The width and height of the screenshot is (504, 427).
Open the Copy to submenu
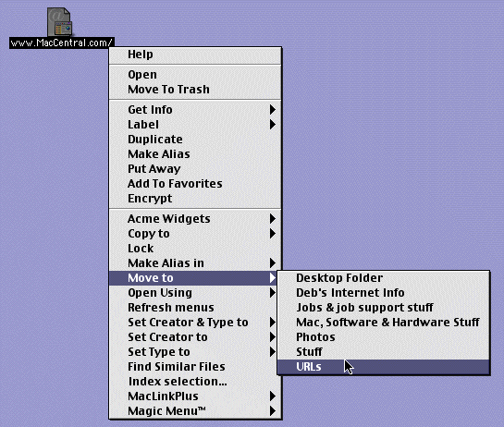[195, 234]
